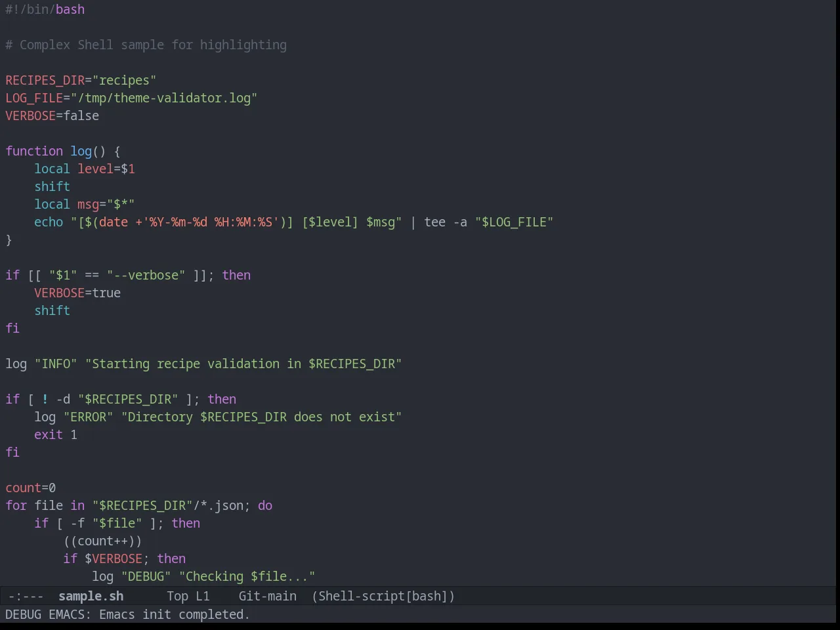Click the 'function' keyword before log()

pyautogui.click(x=34, y=151)
